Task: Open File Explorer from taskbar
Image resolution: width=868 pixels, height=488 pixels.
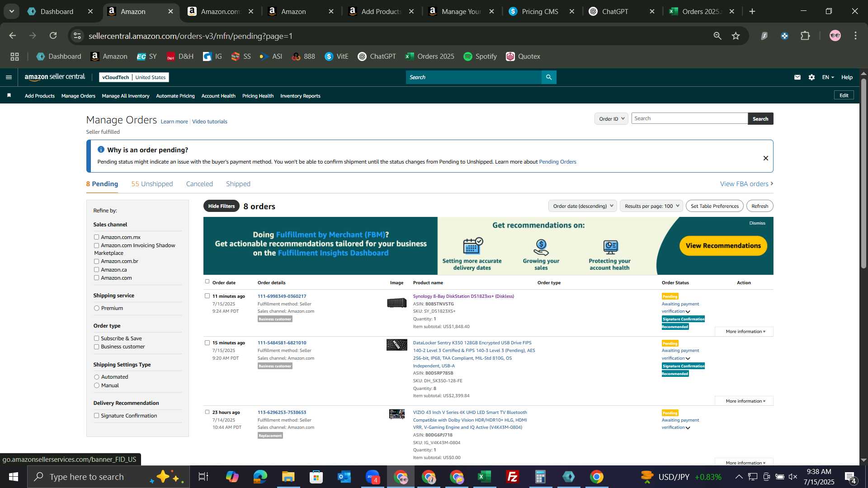Action: pyautogui.click(x=288, y=477)
